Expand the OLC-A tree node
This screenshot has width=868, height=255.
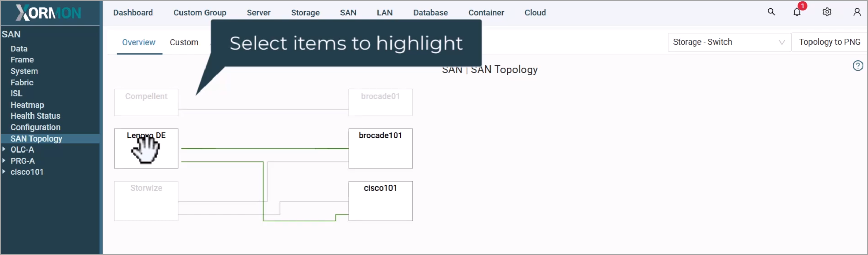pos(4,149)
